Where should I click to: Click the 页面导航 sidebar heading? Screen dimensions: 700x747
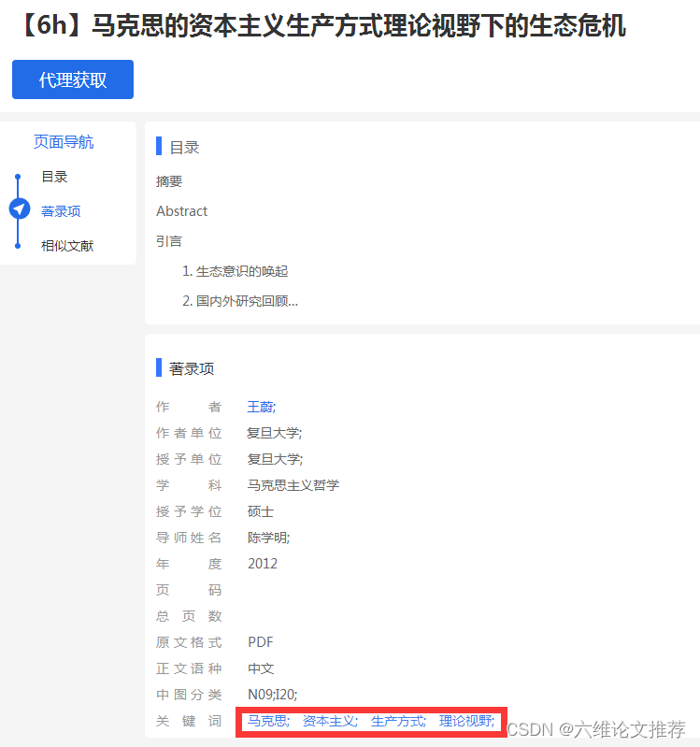[64, 142]
